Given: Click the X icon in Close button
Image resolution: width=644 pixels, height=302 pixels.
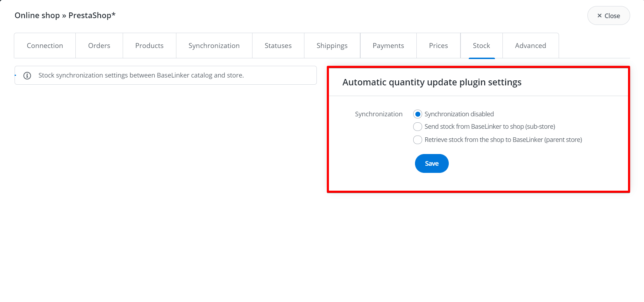Looking at the screenshot, I should pyautogui.click(x=600, y=16).
